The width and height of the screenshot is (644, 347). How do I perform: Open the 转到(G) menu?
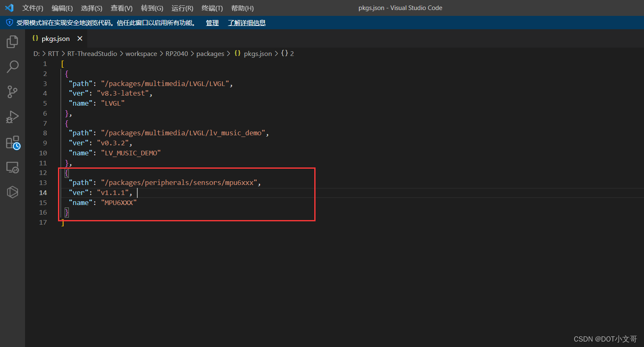pyautogui.click(x=152, y=8)
